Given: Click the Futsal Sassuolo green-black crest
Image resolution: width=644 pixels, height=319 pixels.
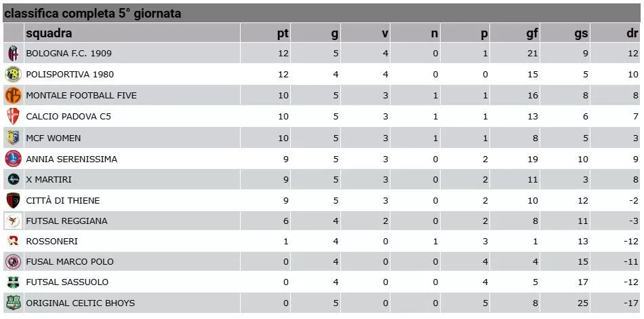Looking at the screenshot, I should [x=13, y=282].
